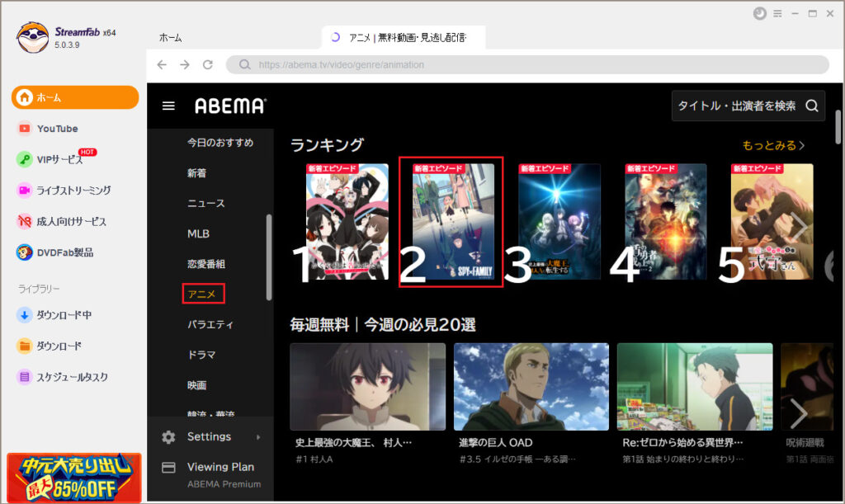Select 恋愛番組 in the ABEMA menu

coord(206,264)
